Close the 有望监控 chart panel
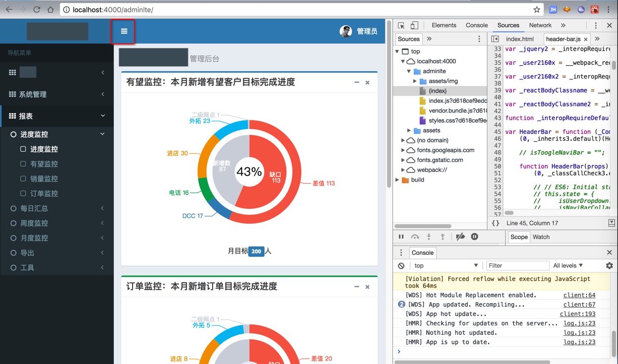This screenshot has width=618, height=364. 367,82
